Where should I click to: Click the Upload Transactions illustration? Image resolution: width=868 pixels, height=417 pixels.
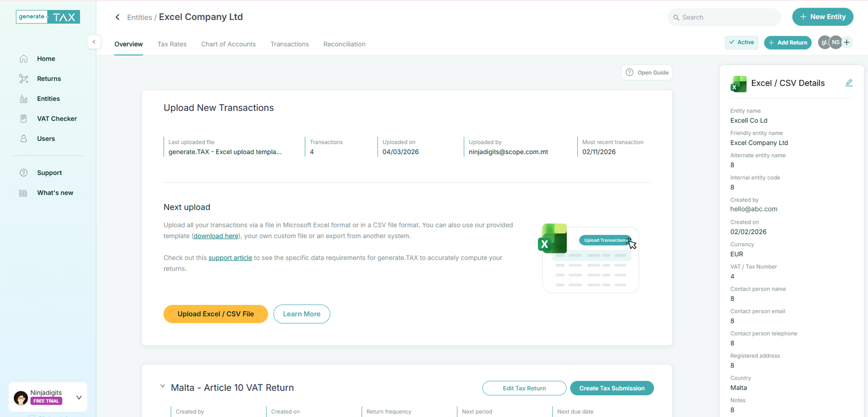pos(588,258)
